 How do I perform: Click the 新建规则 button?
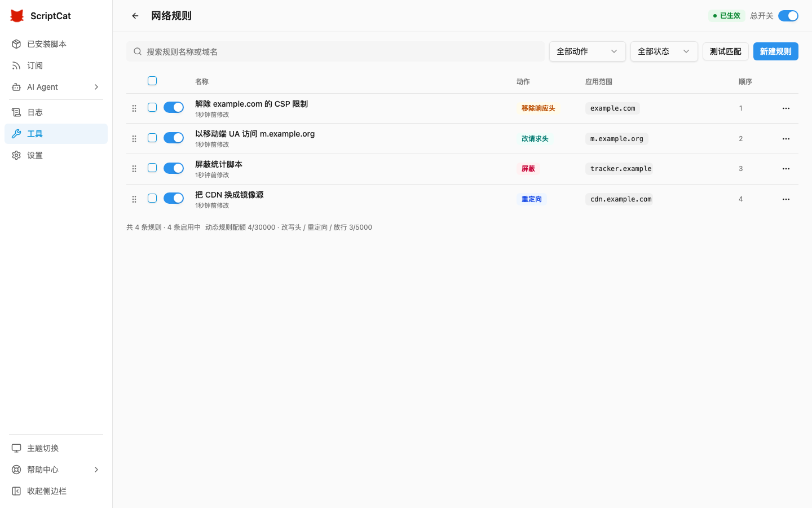click(x=776, y=51)
